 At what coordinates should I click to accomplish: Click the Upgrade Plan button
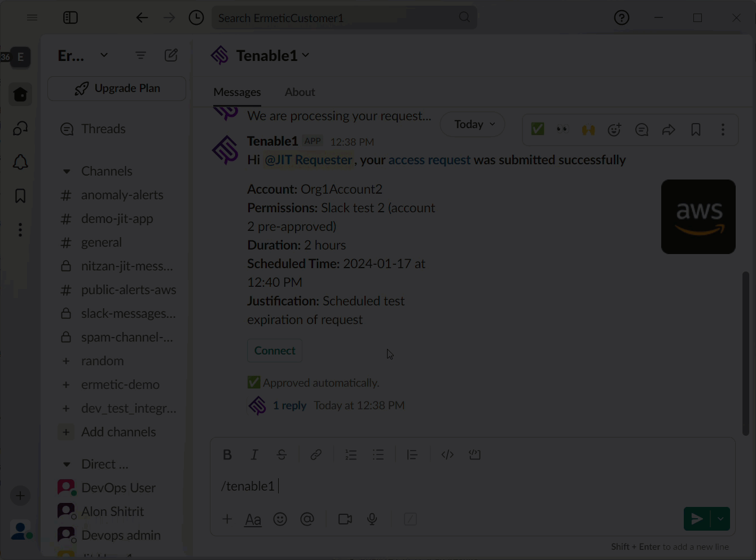click(x=117, y=89)
